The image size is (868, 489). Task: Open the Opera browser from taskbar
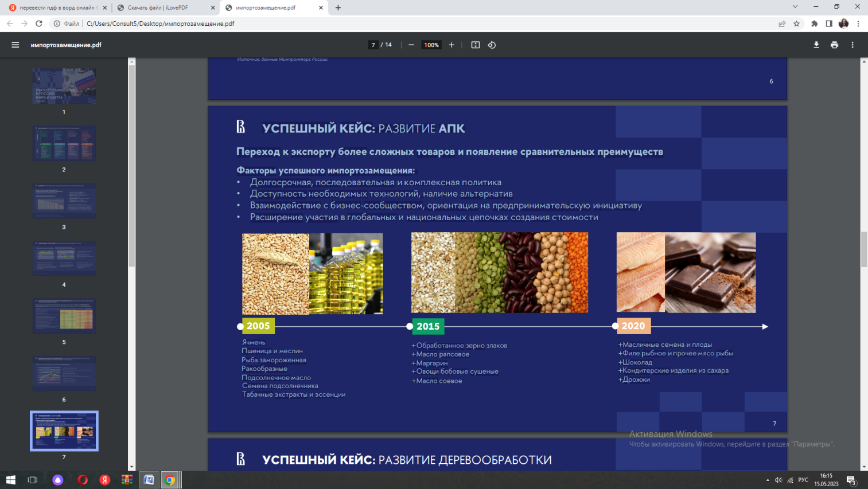click(83, 480)
